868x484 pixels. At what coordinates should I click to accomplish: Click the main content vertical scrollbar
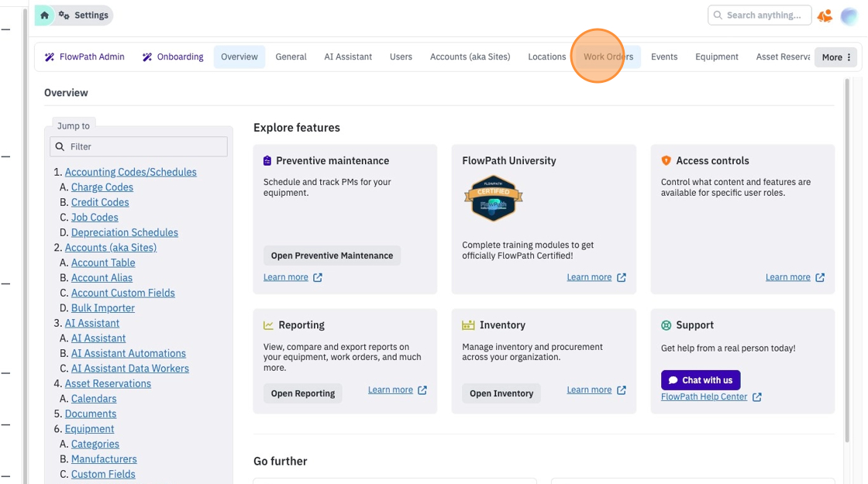846,260
